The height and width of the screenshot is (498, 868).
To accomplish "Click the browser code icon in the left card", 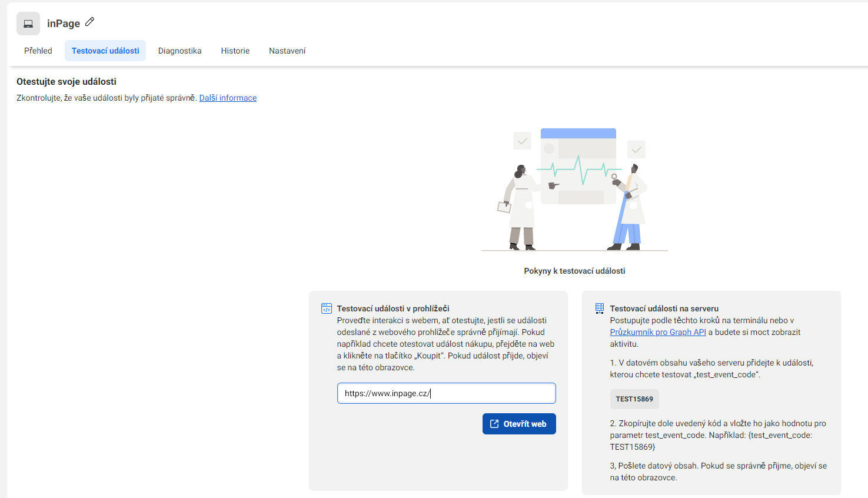I will pos(327,308).
